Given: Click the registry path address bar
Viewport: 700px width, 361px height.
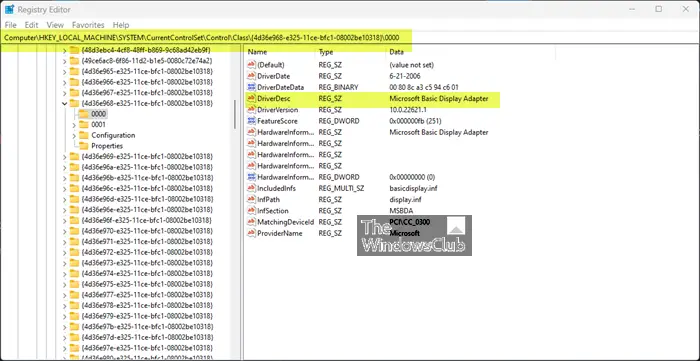Looking at the screenshot, I should click(x=350, y=38).
